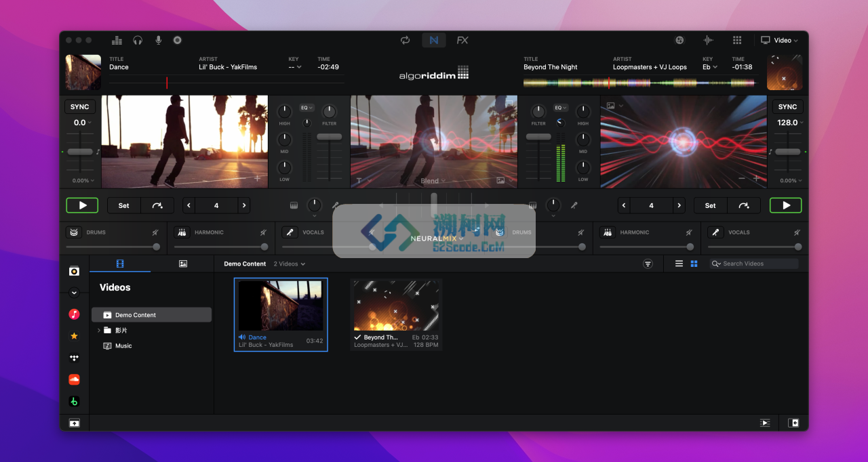Open the grid pads icon top right

[737, 40]
